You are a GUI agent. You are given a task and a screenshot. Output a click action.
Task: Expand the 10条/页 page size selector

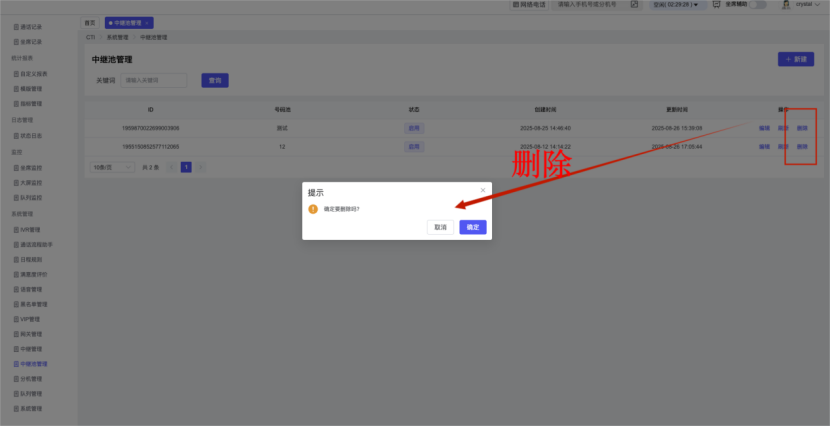pyautogui.click(x=112, y=167)
